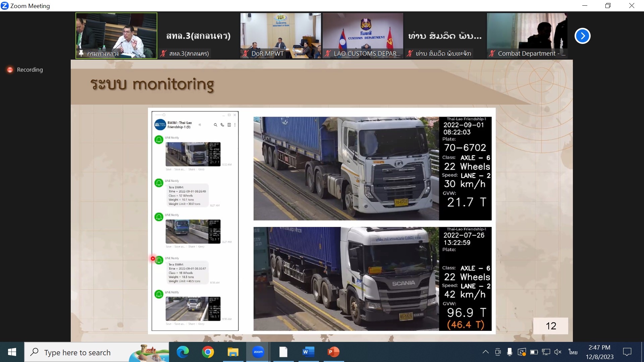Viewport: 644px width, 362px height.
Task: Open Microsoft Edge from the taskbar
Action: [x=183, y=352]
